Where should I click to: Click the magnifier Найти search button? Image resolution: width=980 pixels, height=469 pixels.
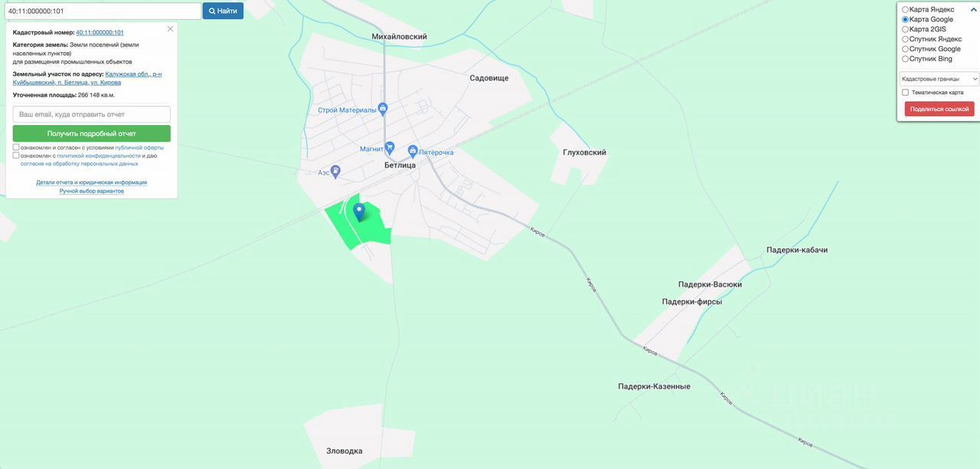coord(223,11)
